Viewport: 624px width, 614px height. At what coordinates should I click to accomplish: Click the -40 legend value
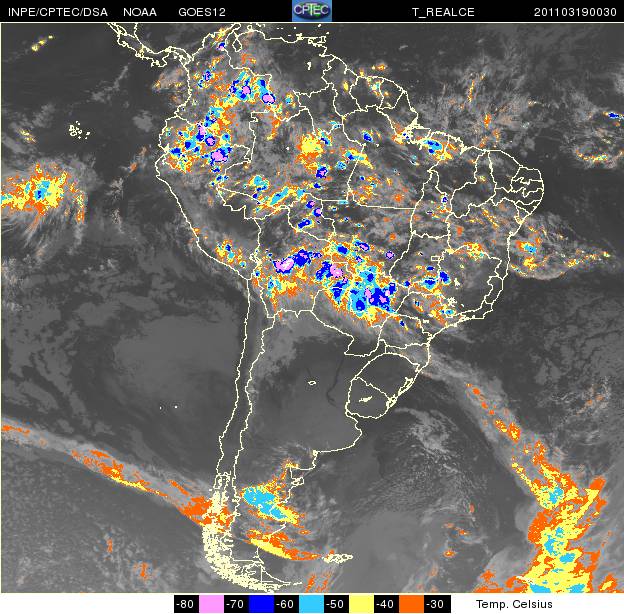tap(386, 604)
